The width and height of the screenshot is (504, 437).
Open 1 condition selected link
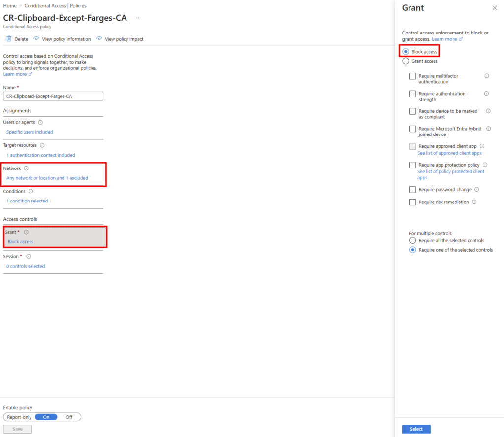tap(27, 201)
